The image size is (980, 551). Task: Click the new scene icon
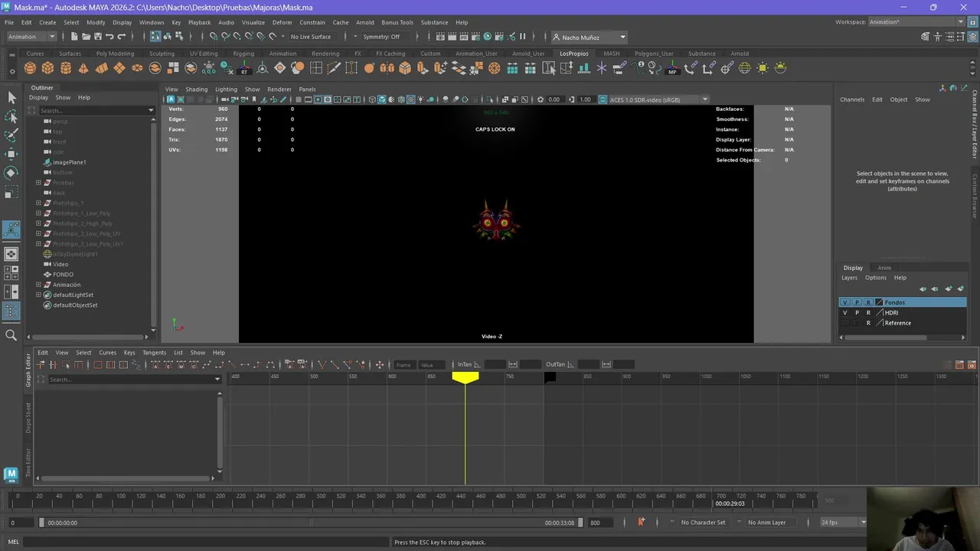(73, 37)
